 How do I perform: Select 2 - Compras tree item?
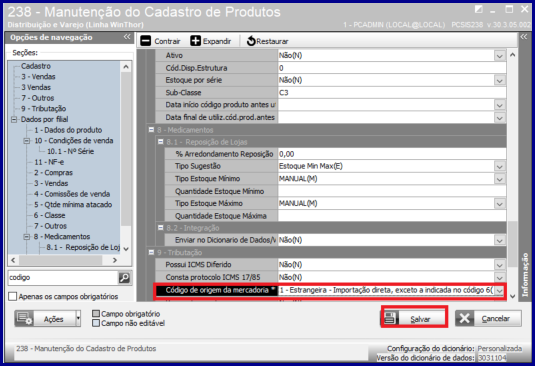(53, 173)
